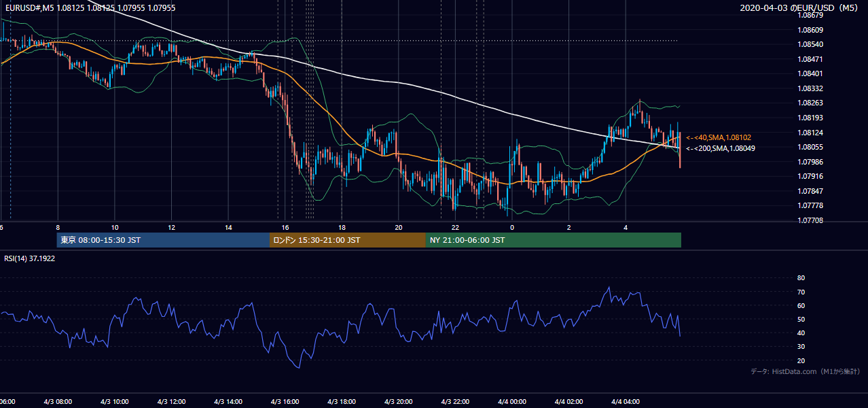Click the 4/4 04:00 date label

coord(626,402)
